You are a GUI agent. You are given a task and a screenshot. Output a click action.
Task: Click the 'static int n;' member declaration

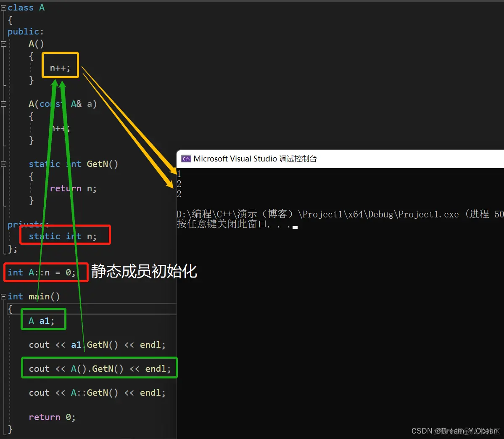[62, 236]
